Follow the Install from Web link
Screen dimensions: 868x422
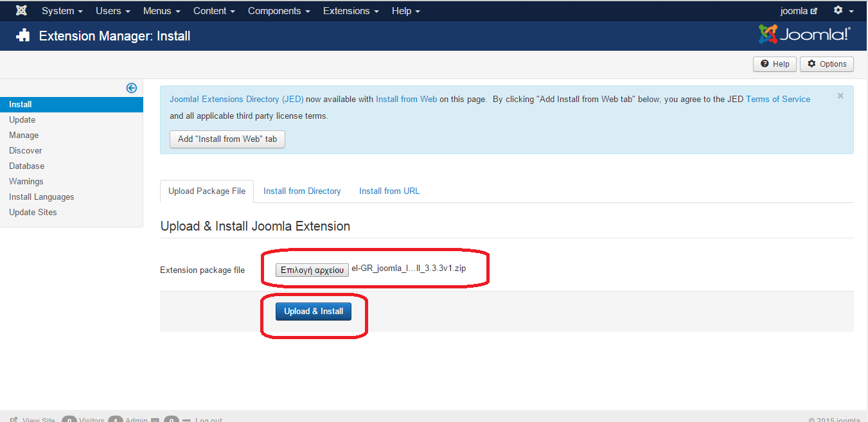pos(406,100)
